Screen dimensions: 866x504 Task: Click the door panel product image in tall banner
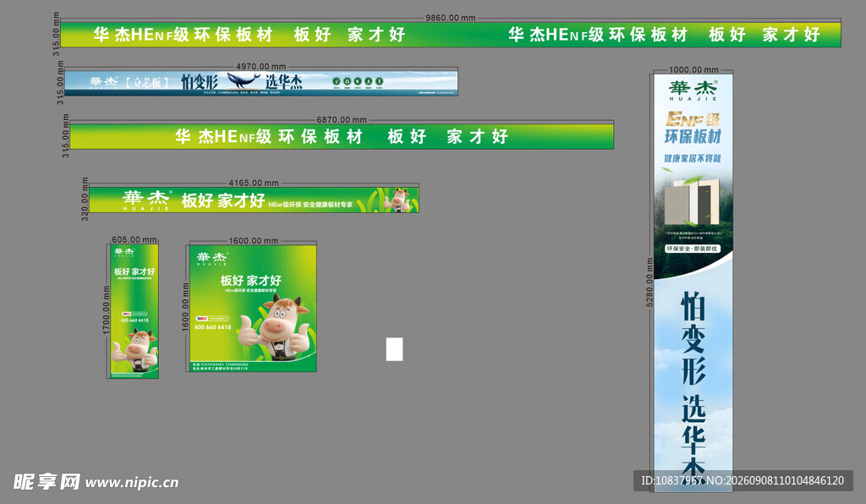(x=692, y=201)
